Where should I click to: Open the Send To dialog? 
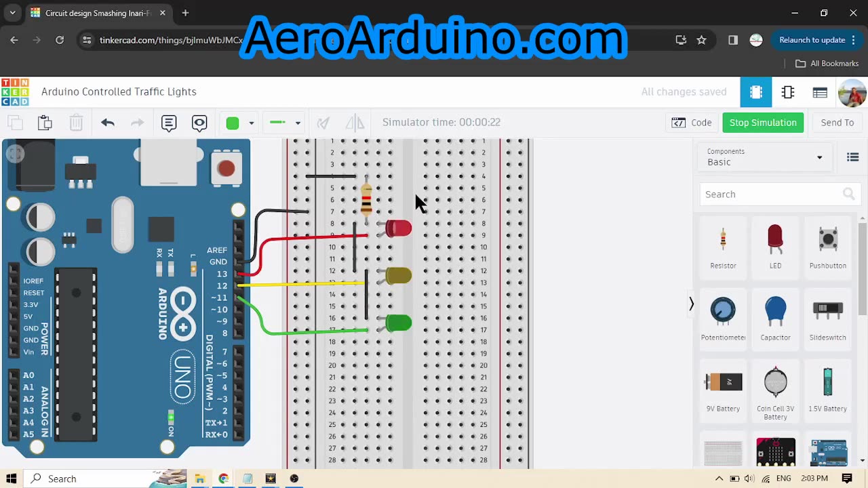click(x=837, y=123)
